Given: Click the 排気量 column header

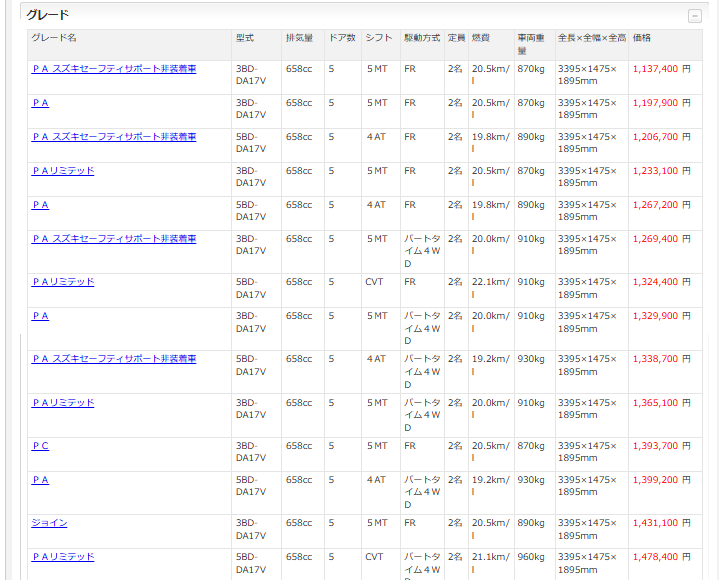Looking at the screenshot, I should [x=299, y=38].
